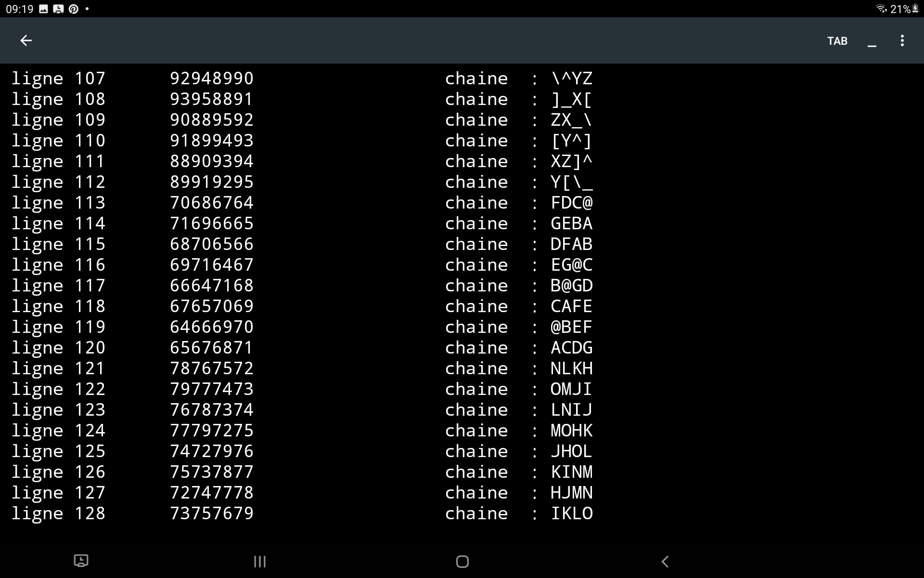Viewport: 924px width, 578px height.
Task: Tap the back arrow icon
Action: pyautogui.click(x=26, y=41)
